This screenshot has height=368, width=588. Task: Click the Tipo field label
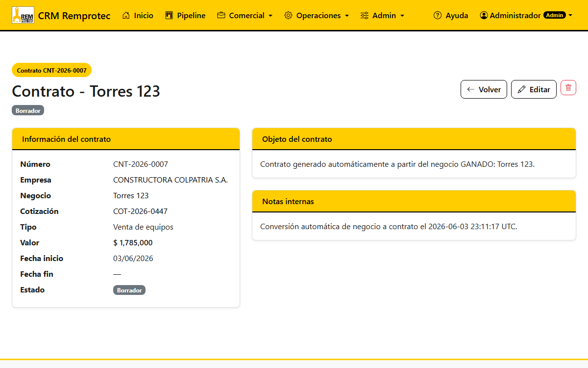[28, 227]
